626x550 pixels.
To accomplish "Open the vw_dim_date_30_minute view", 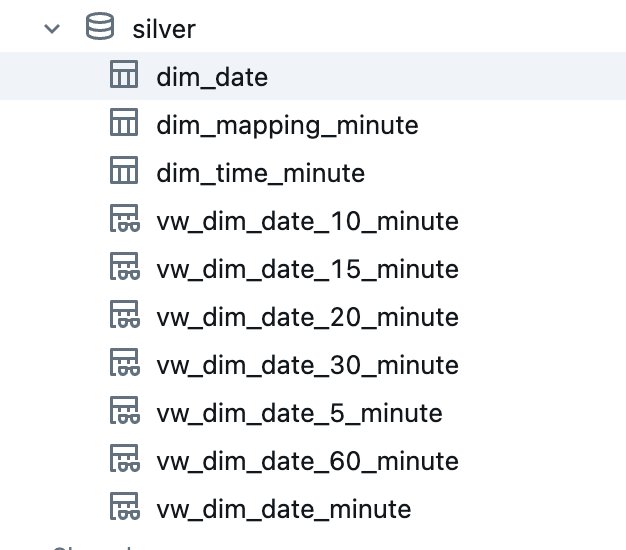I will coord(307,365).
